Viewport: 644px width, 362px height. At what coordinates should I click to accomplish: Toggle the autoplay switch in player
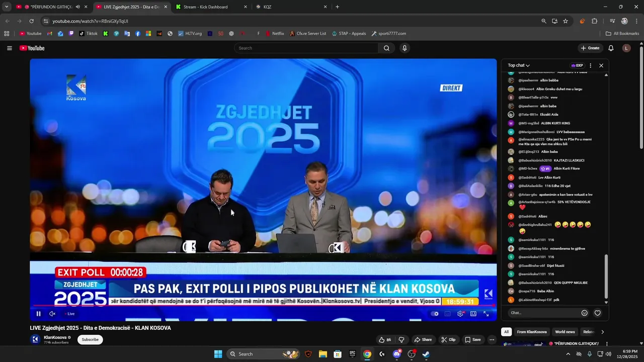[x=435, y=314]
